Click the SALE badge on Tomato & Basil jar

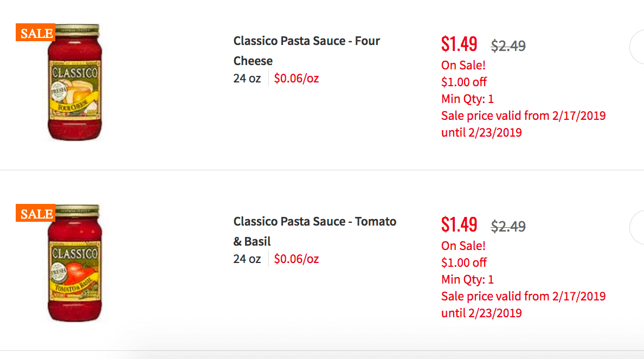(35, 213)
